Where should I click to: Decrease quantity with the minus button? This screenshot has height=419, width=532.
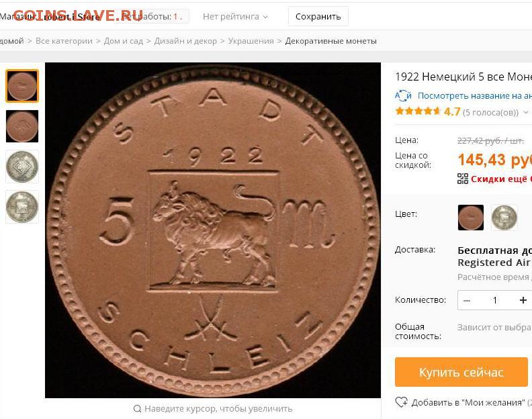point(467,300)
